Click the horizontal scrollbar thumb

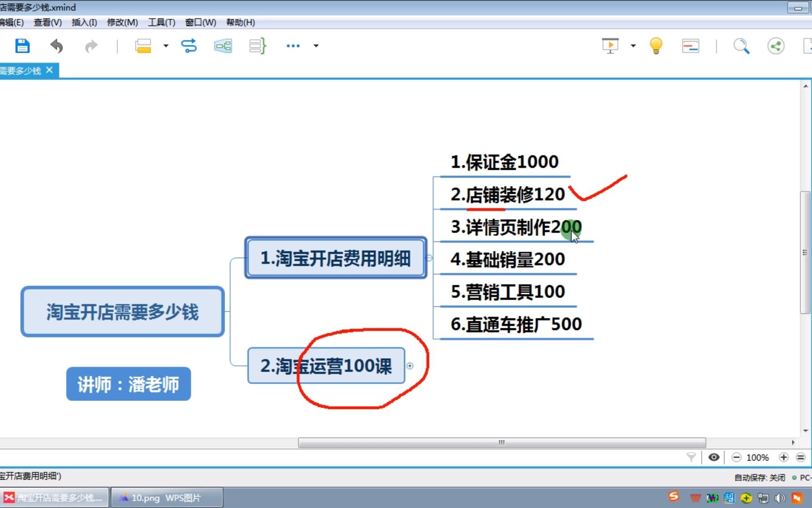(x=502, y=443)
